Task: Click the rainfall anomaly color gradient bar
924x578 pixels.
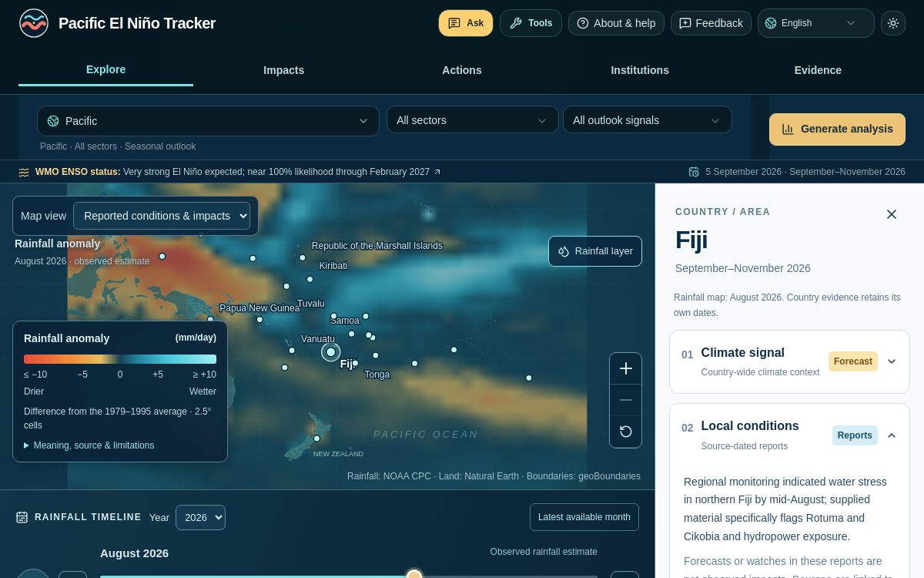Action: 120,359
